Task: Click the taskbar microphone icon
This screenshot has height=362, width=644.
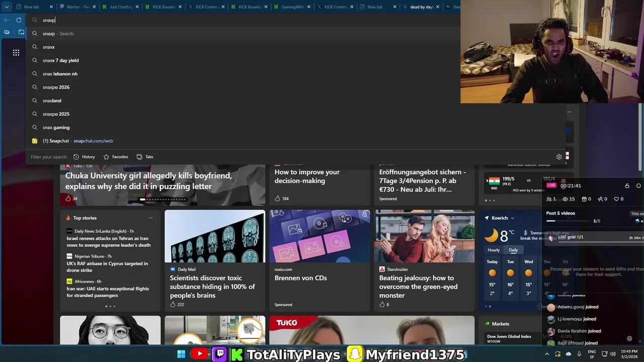Action: (x=580, y=354)
